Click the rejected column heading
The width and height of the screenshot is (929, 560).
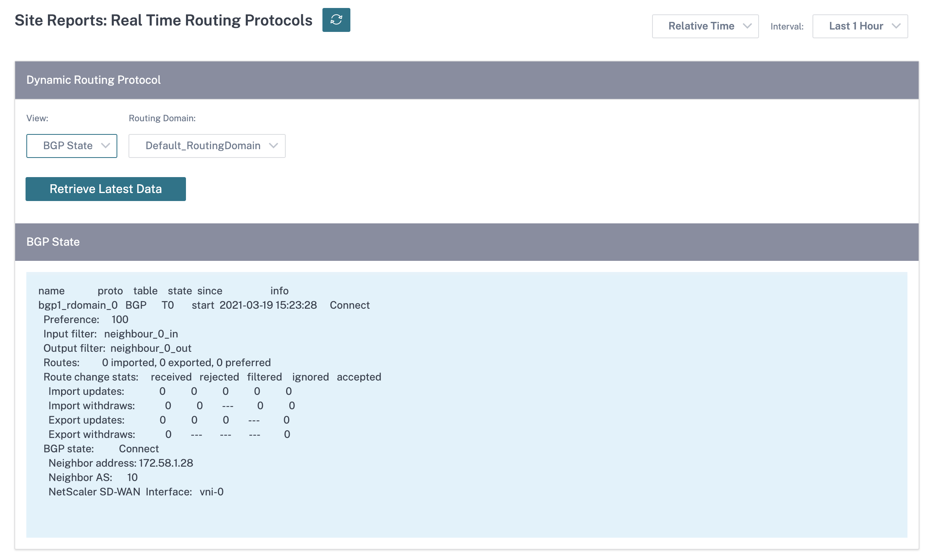point(219,377)
